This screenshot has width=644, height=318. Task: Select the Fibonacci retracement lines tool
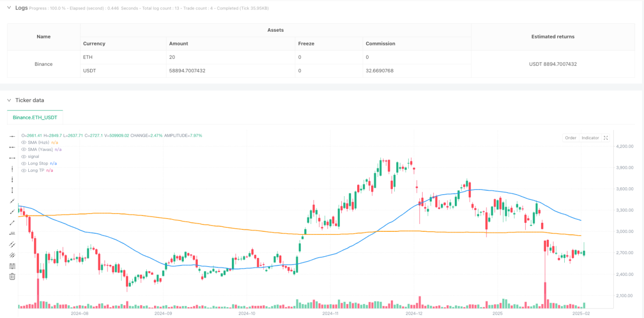pos(12,266)
